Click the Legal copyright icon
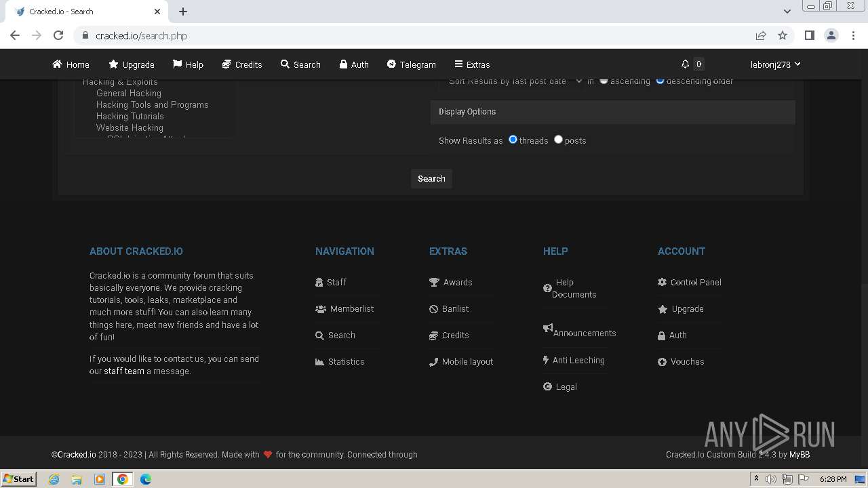The height and width of the screenshot is (488, 868). click(548, 387)
